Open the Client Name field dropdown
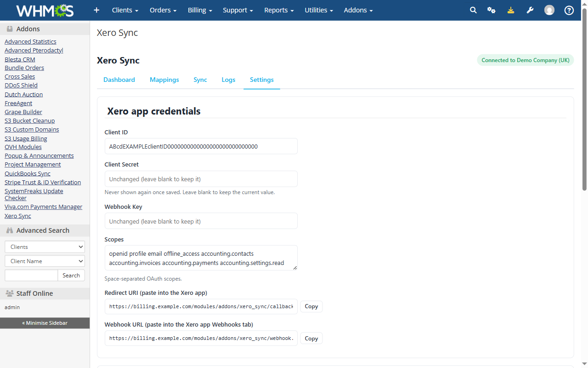588x368 pixels. (45, 261)
